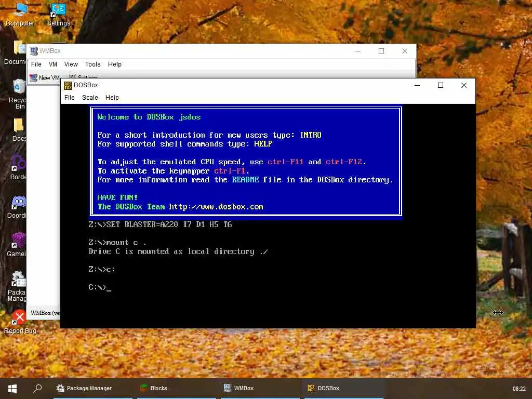Minimize the WMBox window
This screenshot has width=532, height=399.
(358, 51)
